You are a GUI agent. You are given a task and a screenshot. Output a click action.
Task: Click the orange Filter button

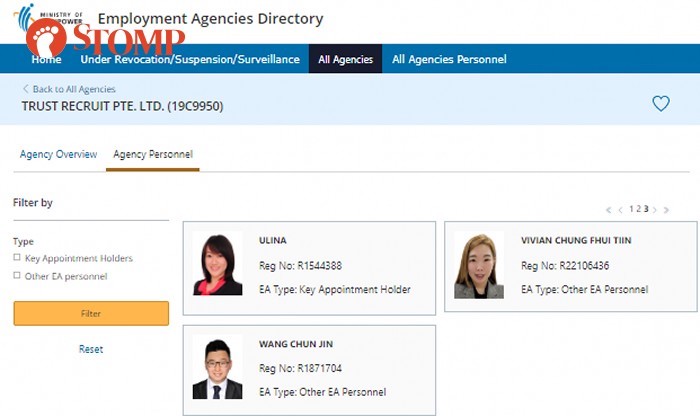91,313
